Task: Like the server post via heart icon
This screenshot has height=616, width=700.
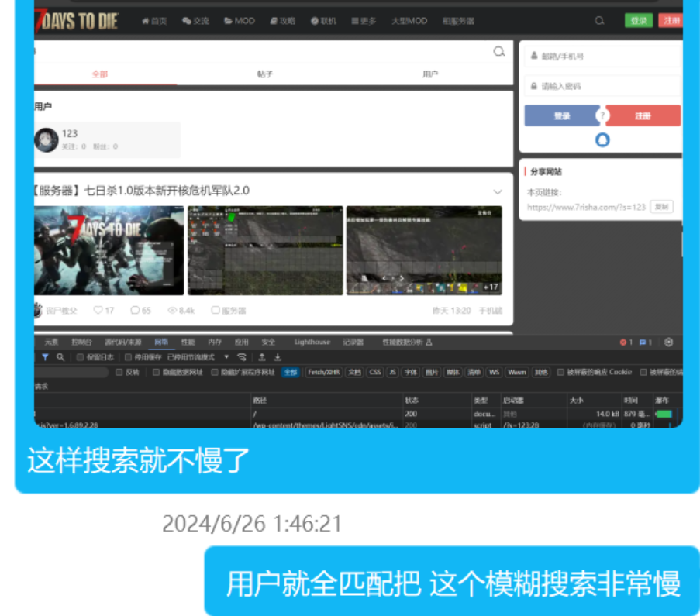Action: 98,310
